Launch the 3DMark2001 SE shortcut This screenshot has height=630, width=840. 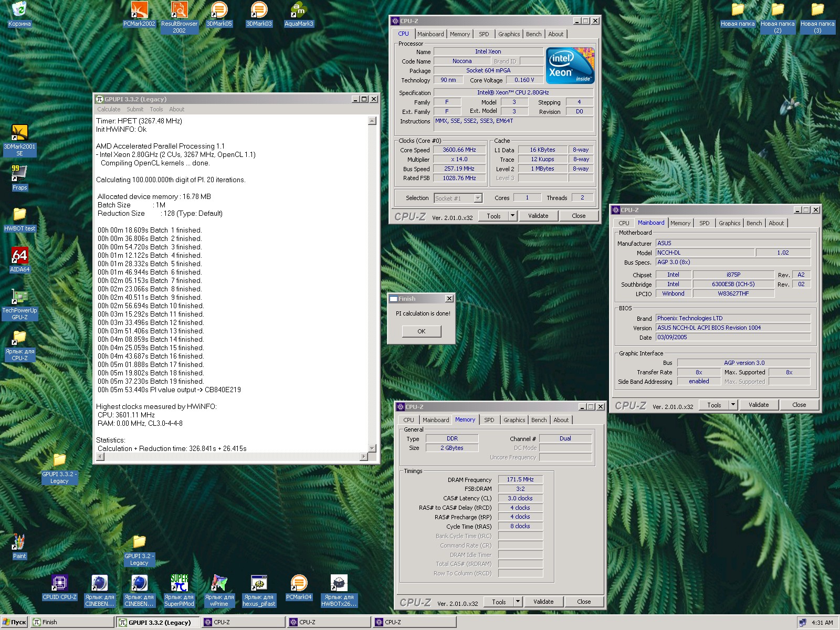coord(19,141)
